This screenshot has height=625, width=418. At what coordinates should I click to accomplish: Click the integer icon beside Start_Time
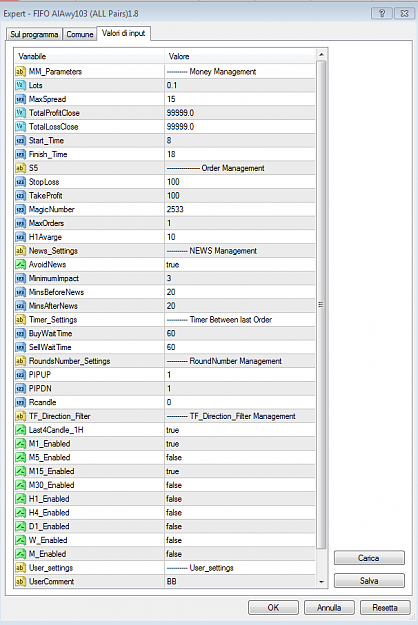(x=20, y=141)
